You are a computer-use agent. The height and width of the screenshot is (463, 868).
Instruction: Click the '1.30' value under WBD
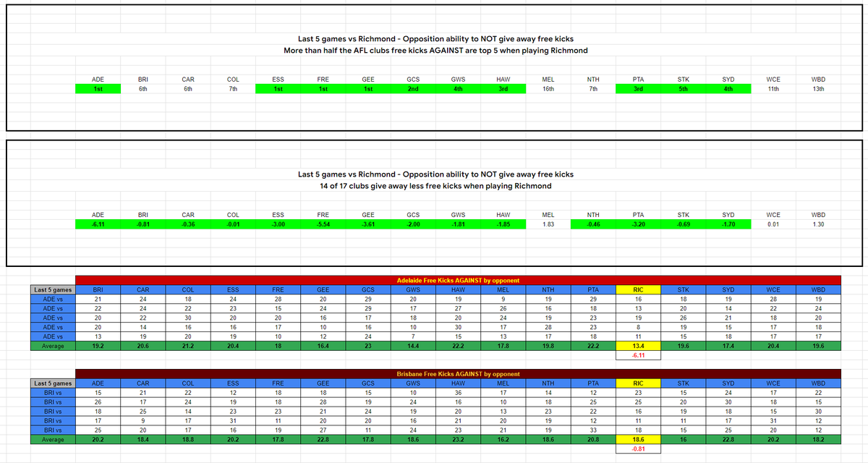818,224
